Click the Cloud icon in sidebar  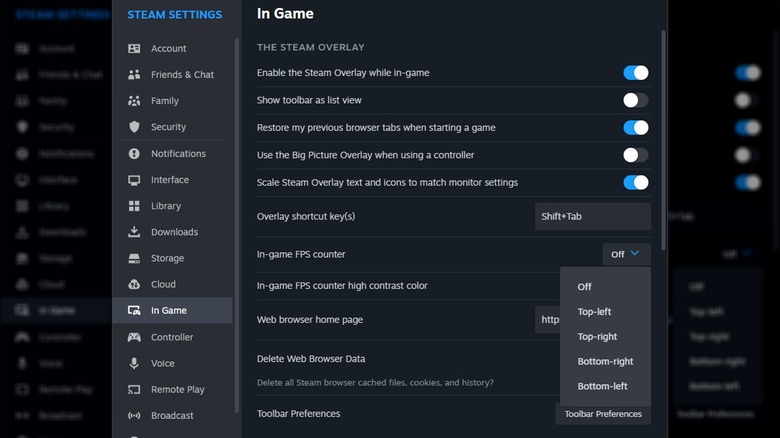tap(134, 284)
